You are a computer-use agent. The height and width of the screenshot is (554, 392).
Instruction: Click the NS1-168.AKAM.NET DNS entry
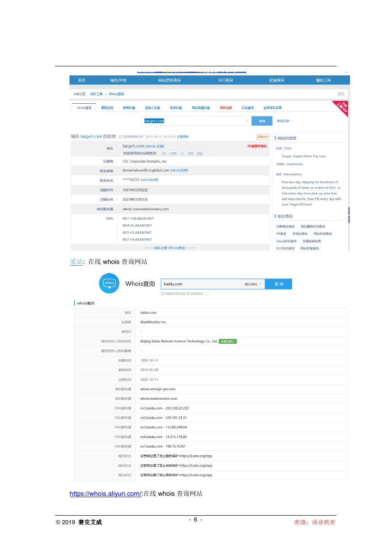pyautogui.click(x=138, y=218)
